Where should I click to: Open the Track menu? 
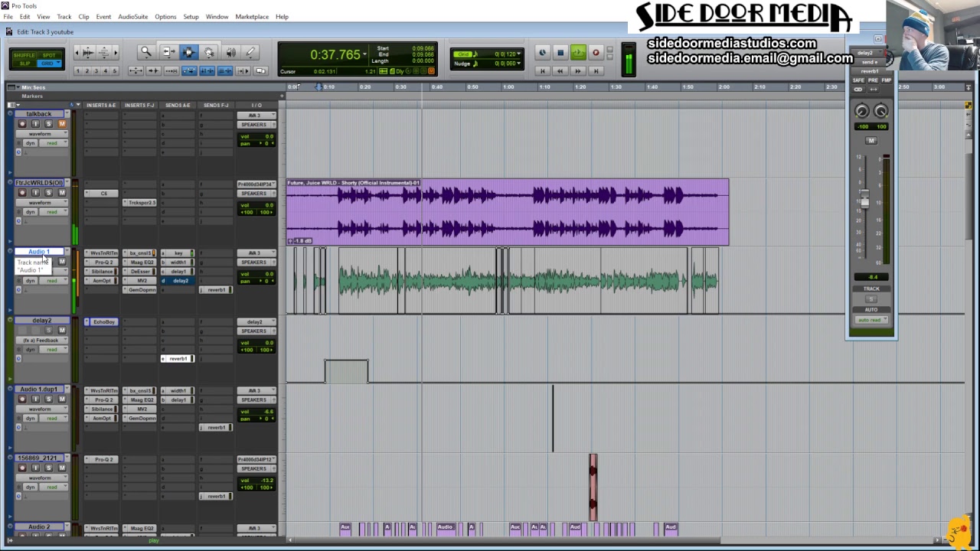(x=64, y=16)
